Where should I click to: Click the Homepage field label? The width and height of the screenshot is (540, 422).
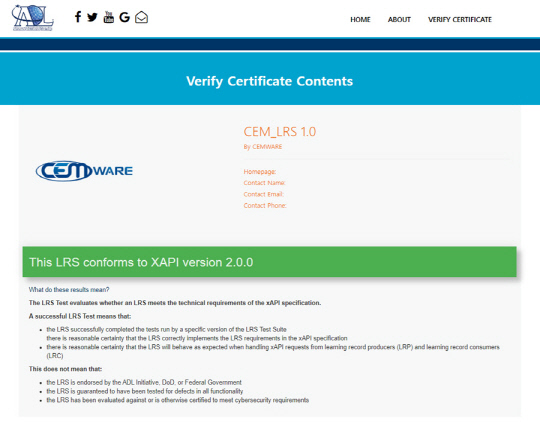tap(260, 172)
